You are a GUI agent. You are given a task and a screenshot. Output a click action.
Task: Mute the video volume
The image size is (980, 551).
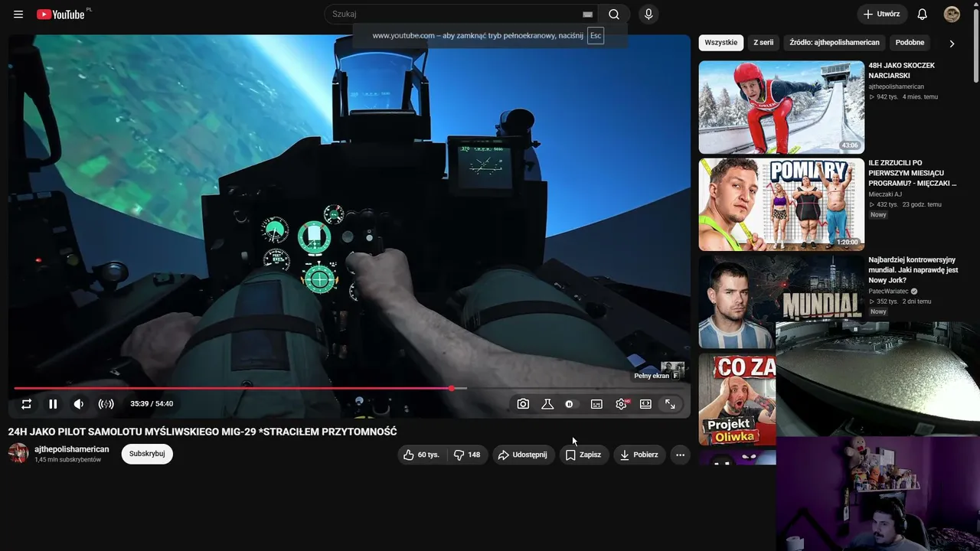(x=79, y=404)
